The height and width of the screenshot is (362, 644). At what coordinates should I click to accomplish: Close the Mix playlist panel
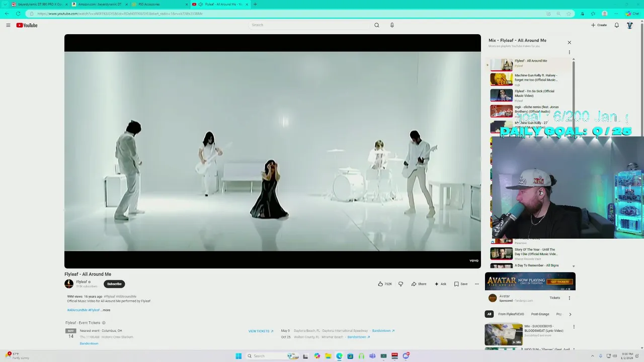point(569,43)
